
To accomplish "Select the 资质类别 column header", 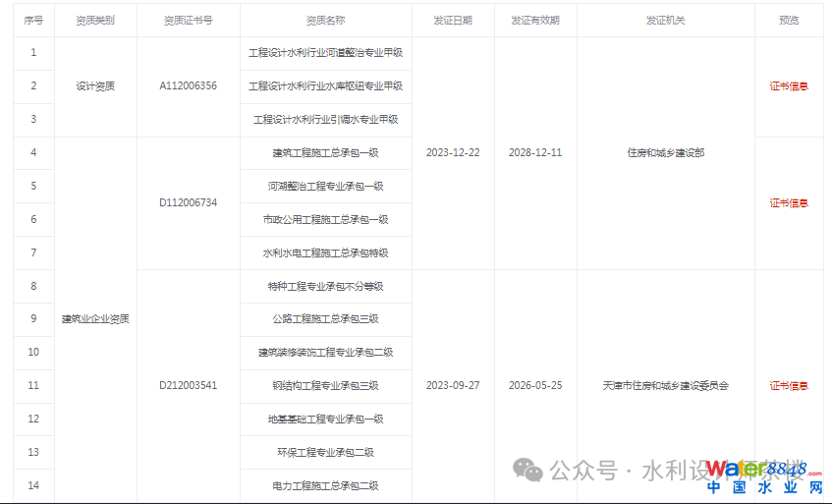I will (95, 20).
